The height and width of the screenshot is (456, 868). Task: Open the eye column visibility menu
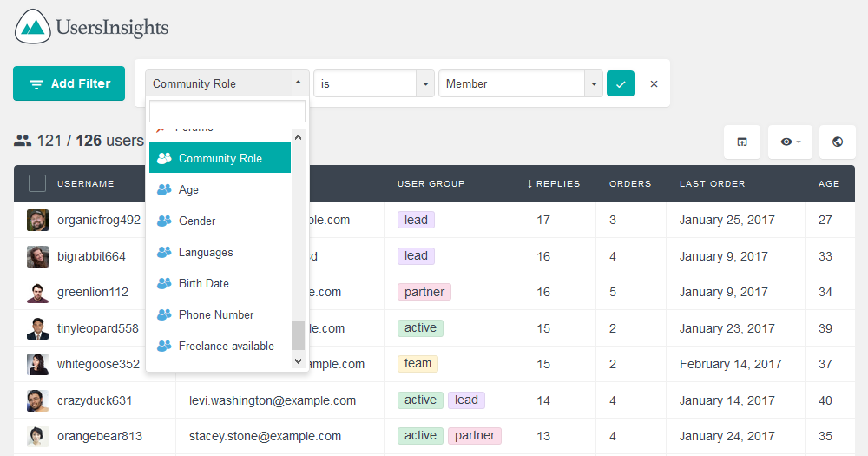click(x=790, y=142)
